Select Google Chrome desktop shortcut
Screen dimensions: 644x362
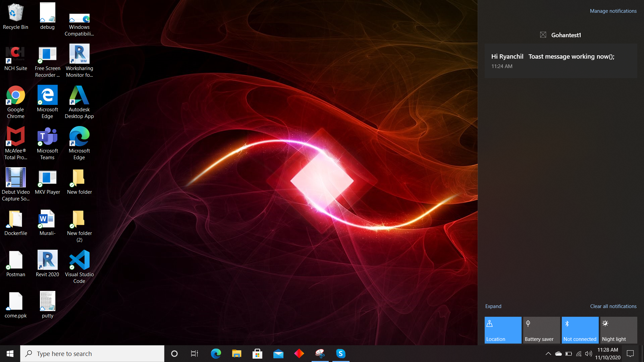point(15,102)
